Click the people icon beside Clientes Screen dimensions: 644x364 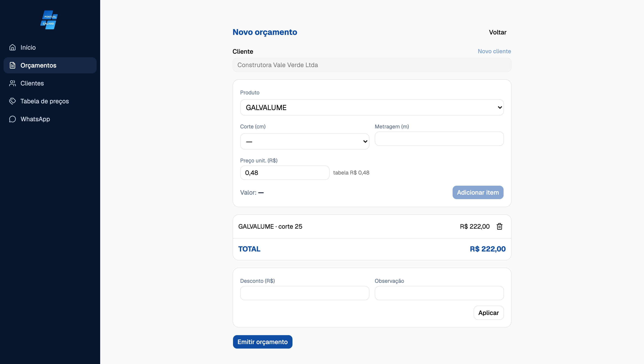point(13,83)
